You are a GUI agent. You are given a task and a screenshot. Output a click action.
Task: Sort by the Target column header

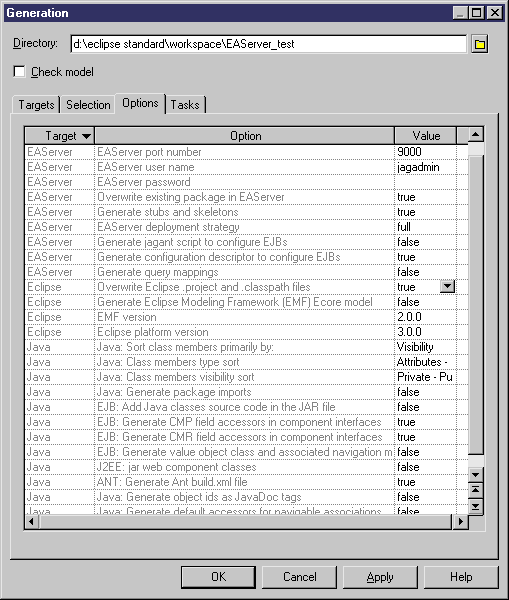[x=60, y=136]
